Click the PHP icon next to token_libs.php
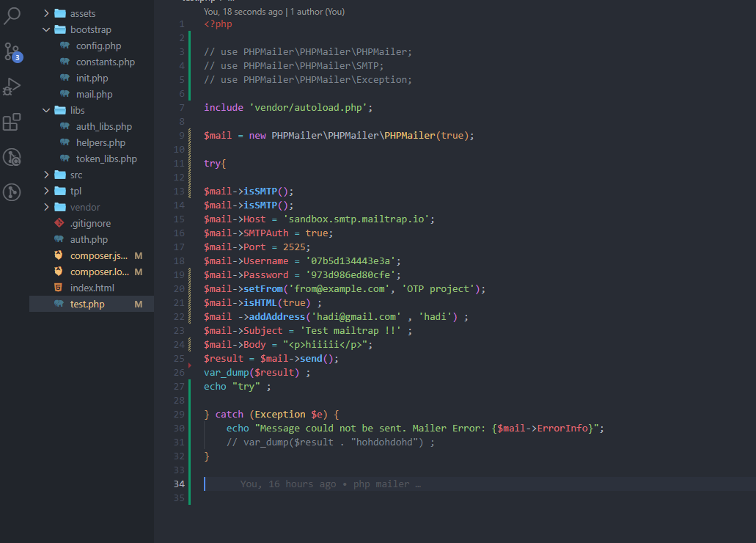The image size is (756, 543). tap(65, 158)
